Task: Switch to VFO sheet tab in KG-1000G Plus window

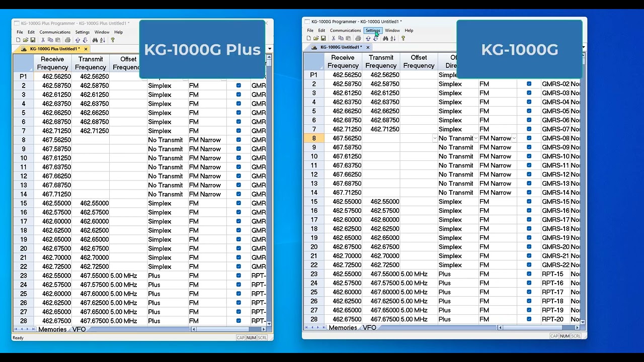Action: coord(79,329)
